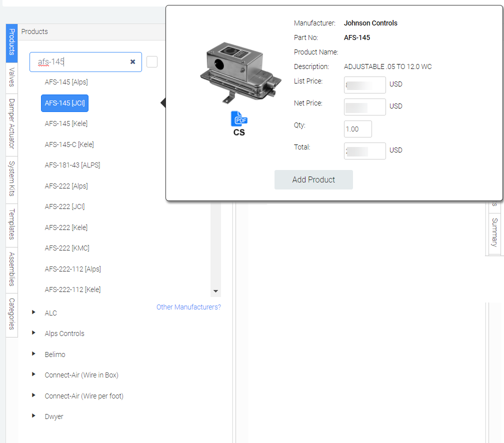Follow the Other Manufacturers? link

tap(188, 307)
